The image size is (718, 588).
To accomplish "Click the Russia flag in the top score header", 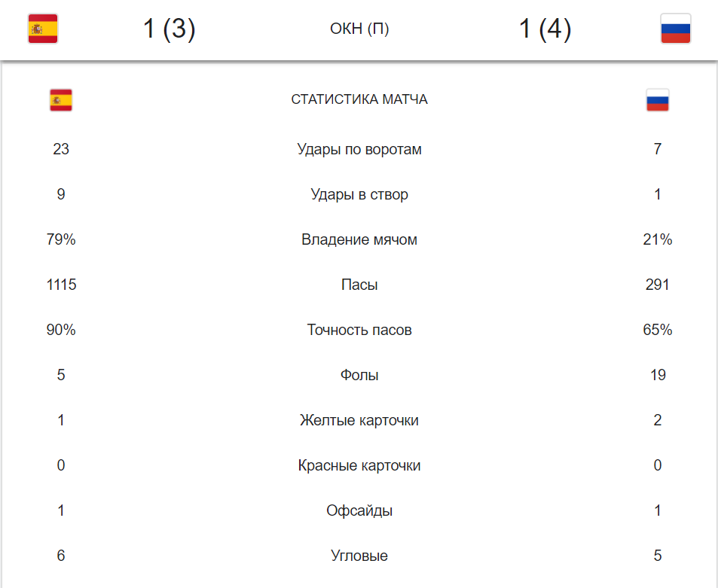I will 675,29.
